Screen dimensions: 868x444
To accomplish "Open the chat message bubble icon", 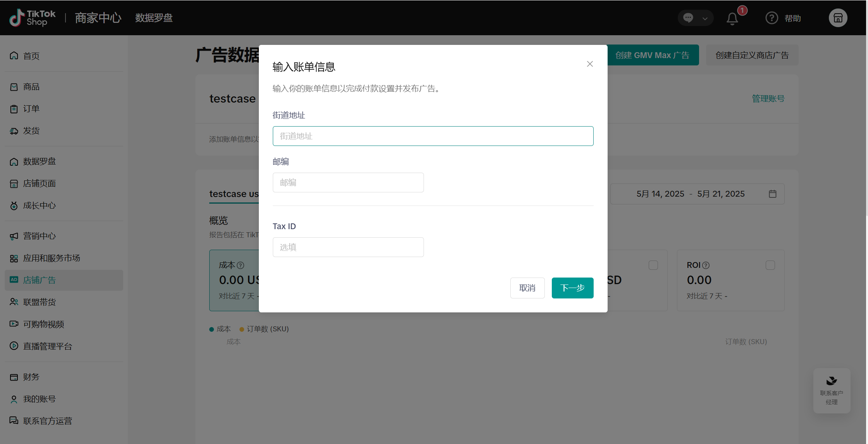I will click(x=688, y=18).
